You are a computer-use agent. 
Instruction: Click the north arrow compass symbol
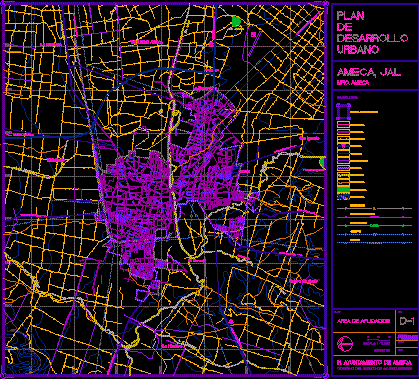tap(346, 343)
